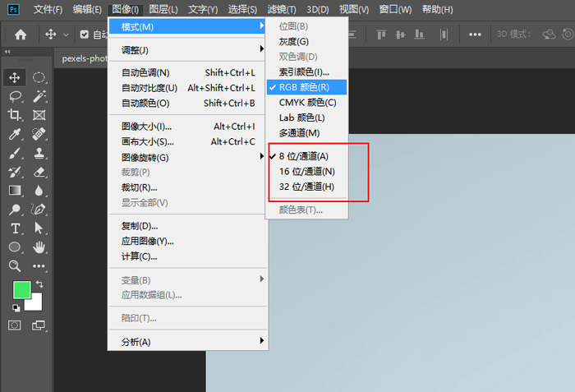Image resolution: width=575 pixels, height=392 pixels.
Task: Select the Dodge tool
Action: click(x=15, y=210)
